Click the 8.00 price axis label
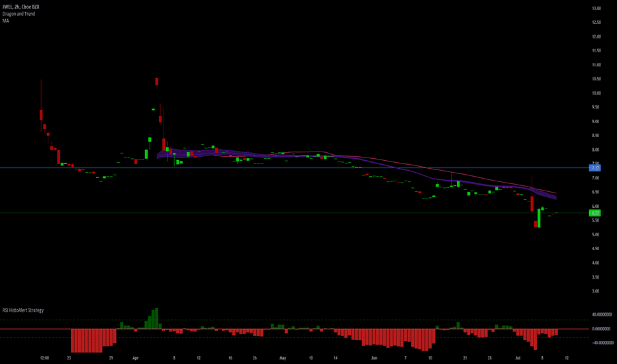 tap(595, 150)
